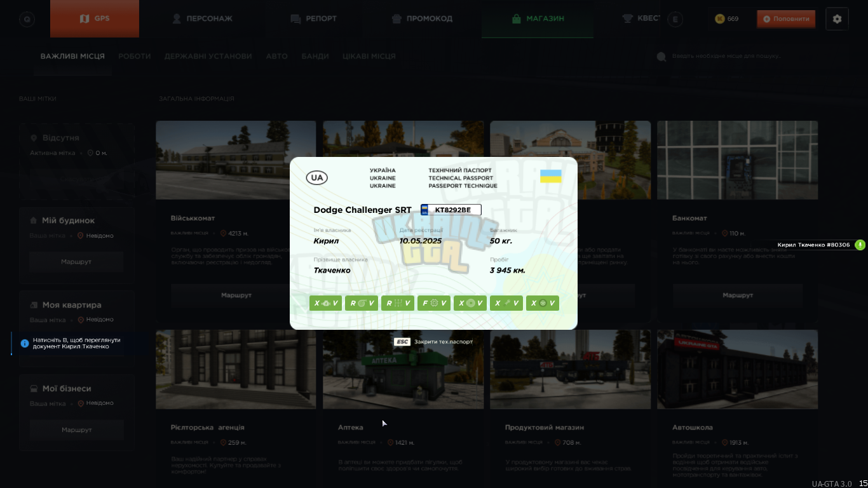Open the GPS tab
This screenshot has height=488, width=868.
pyautogui.click(x=95, y=18)
